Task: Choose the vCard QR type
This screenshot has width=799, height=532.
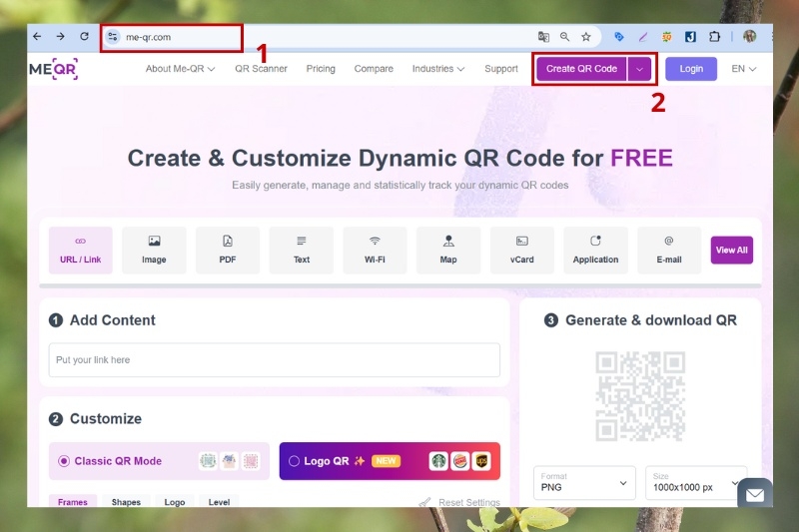Action: tap(521, 250)
